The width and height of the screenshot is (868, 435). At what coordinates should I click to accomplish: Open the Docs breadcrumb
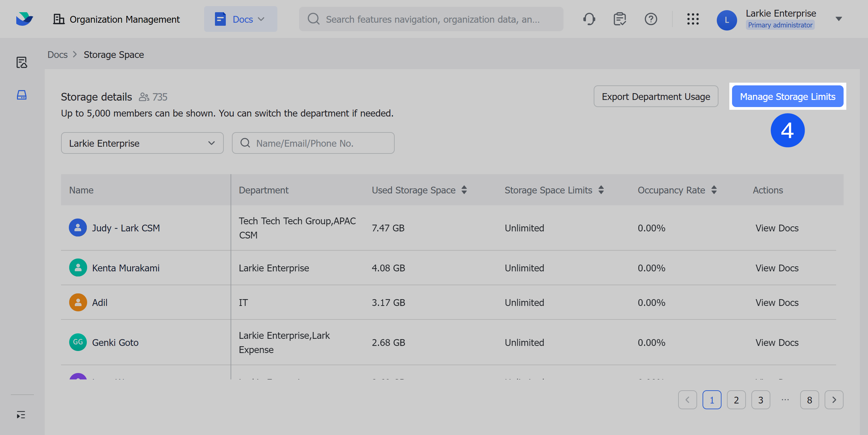pos(57,54)
